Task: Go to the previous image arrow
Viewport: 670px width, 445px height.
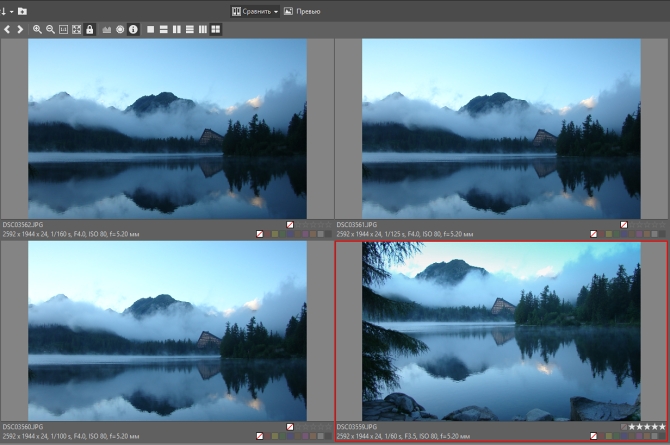Action: (7, 30)
